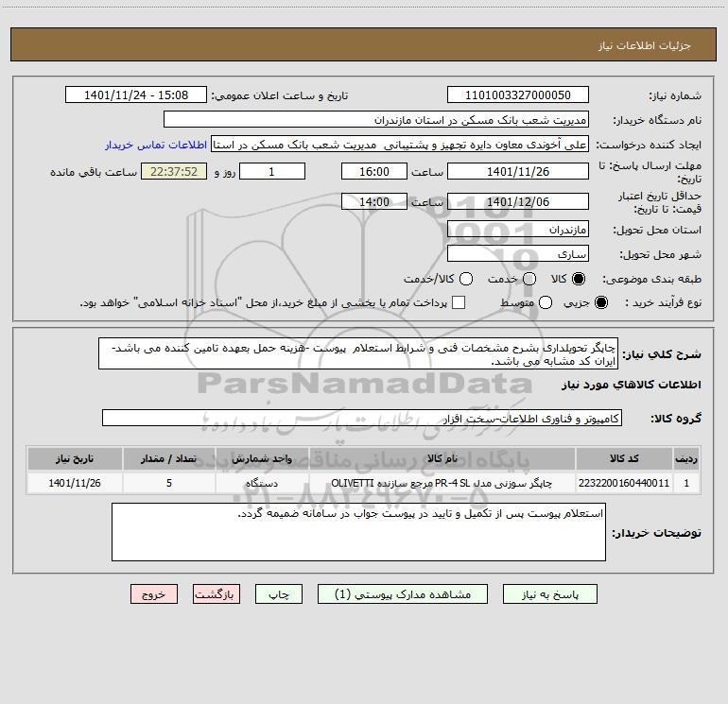Toggle the اسناد خزانه اسلامی payment checkbox

pos(459,302)
